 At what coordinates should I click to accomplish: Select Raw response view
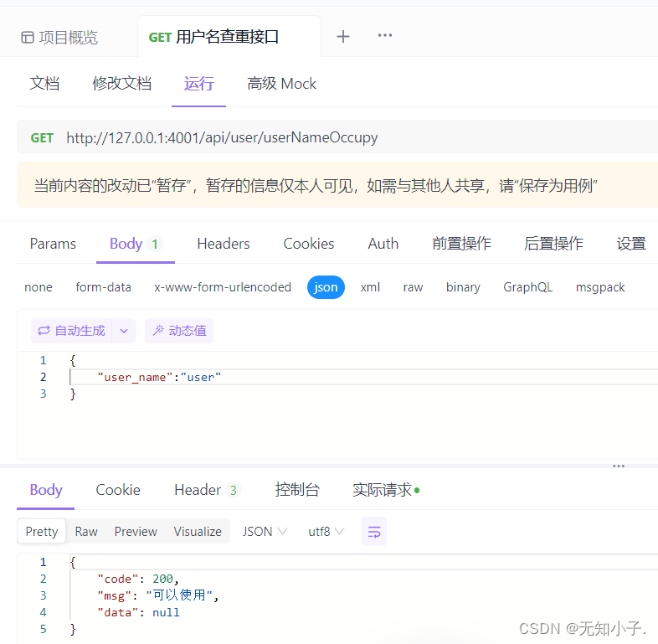(86, 532)
